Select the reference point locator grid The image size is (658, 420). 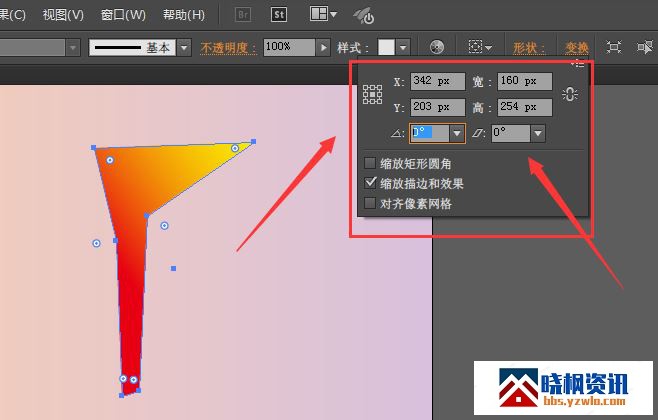[373, 94]
